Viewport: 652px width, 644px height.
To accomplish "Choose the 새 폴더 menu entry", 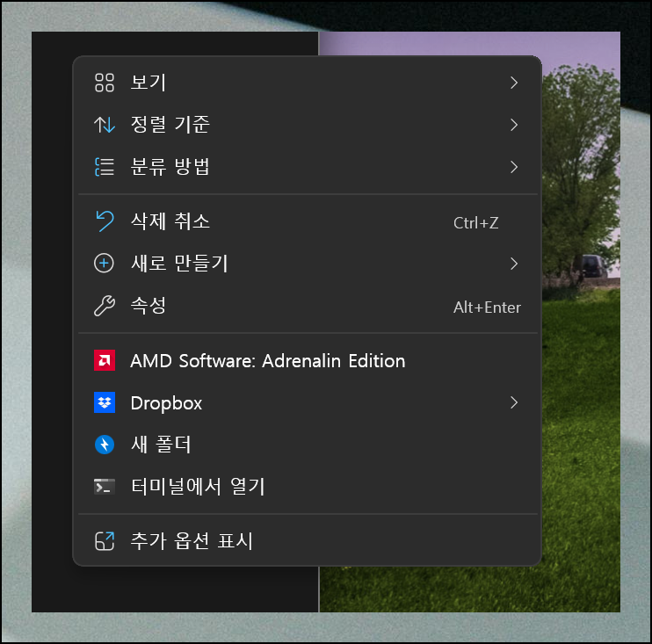I will (x=308, y=445).
